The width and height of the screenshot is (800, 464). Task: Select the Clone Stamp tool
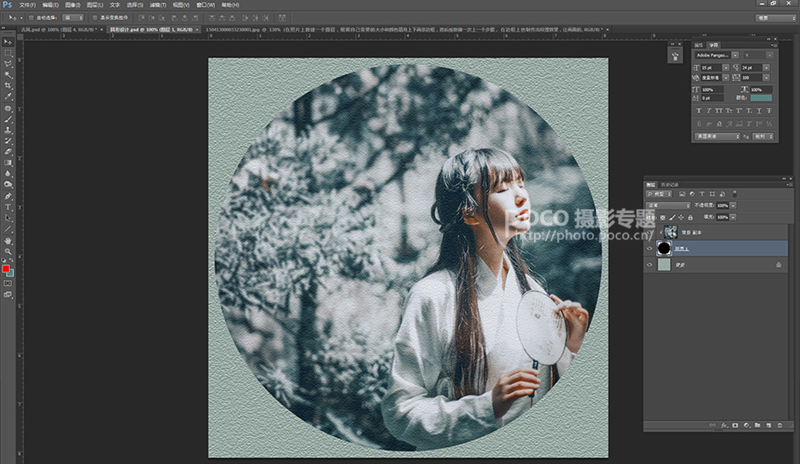tap(8, 130)
